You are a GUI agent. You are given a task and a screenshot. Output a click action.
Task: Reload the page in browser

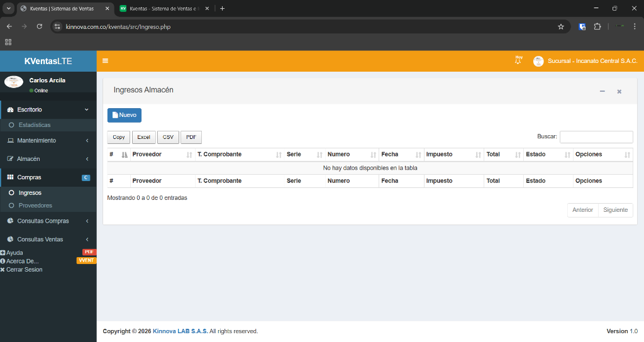tap(40, 26)
